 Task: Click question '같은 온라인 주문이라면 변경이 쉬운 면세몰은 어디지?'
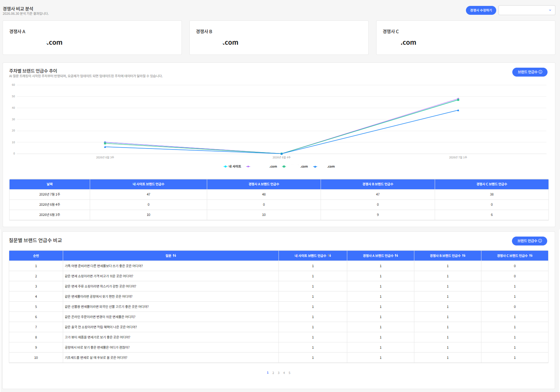[x=100, y=317]
